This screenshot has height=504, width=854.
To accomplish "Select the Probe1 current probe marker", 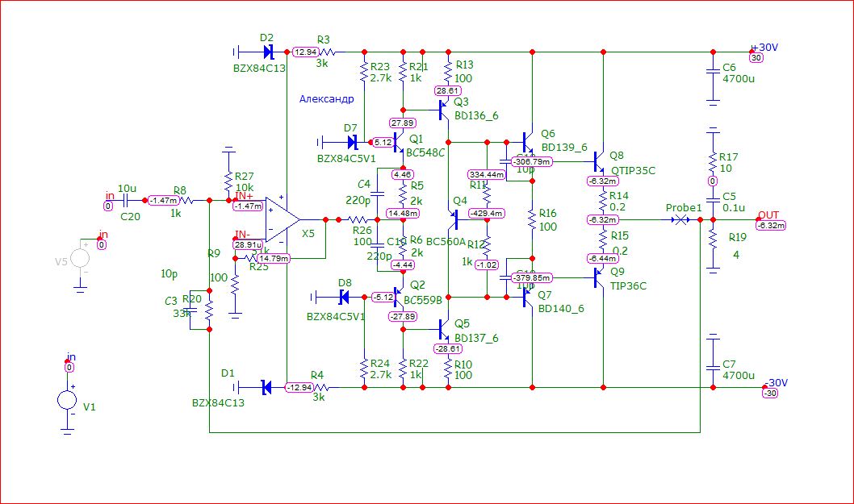I will click(x=680, y=220).
